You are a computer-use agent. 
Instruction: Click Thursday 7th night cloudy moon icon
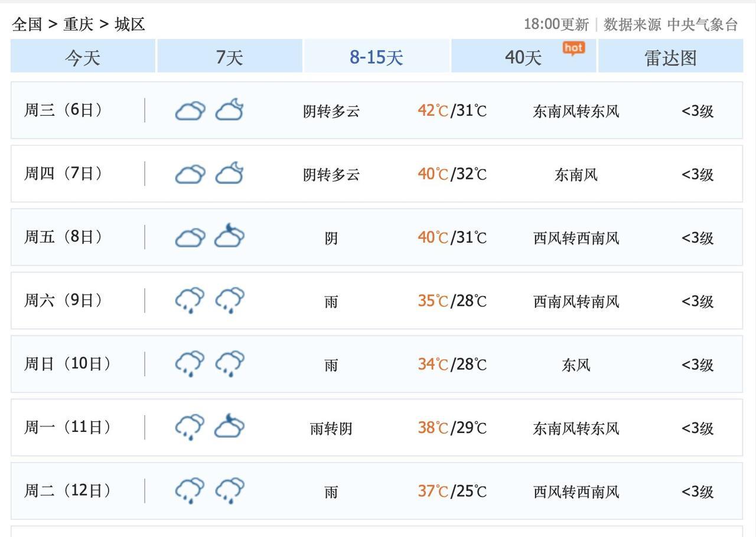[229, 174]
